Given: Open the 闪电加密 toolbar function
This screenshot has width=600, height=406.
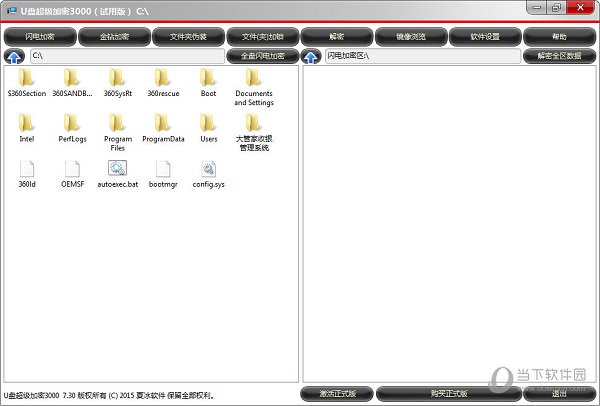Looking at the screenshot, I should pos(40,36).
